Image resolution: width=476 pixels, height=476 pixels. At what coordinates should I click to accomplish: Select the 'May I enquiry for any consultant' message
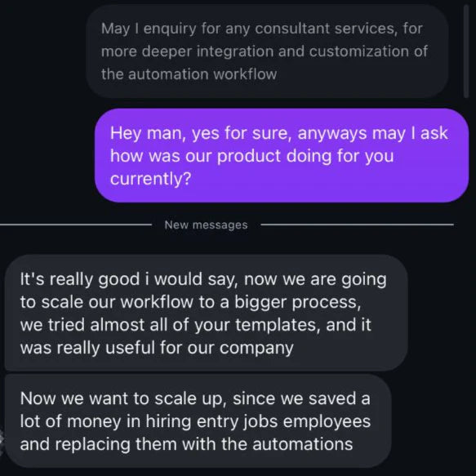(267, 51)
